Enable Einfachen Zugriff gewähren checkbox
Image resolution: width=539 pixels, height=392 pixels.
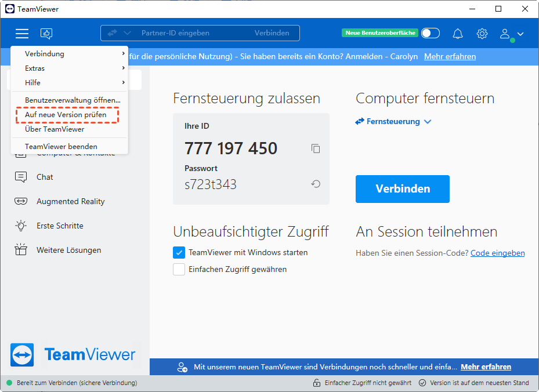click(179, 269)
